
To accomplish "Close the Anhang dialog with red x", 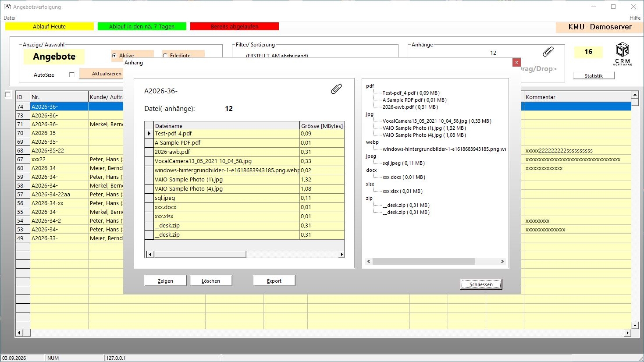I will click(516, 62).
